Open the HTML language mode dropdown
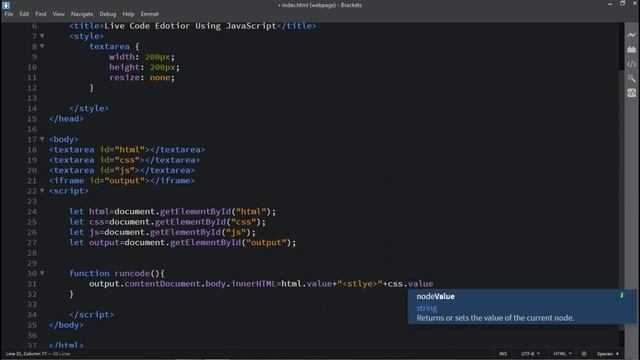Viewport: 640px width, 360px height. [562, 354]
